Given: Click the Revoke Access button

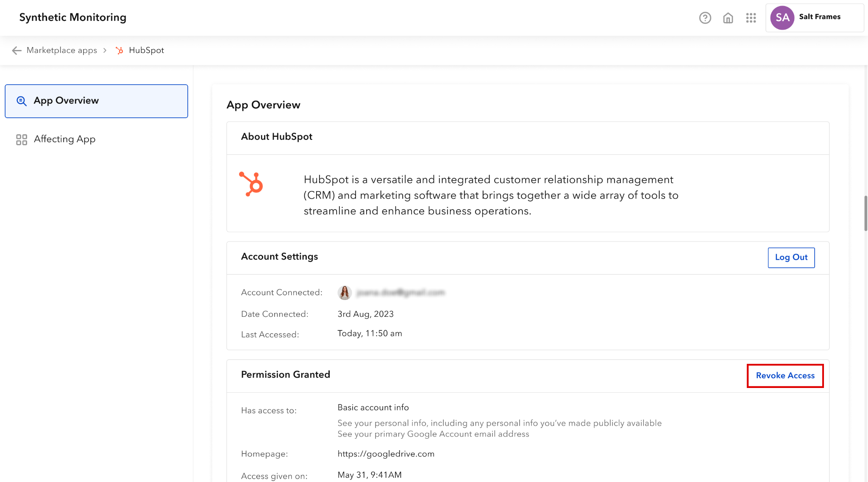Looking at the screenshot, I should [x=785, y=376].
